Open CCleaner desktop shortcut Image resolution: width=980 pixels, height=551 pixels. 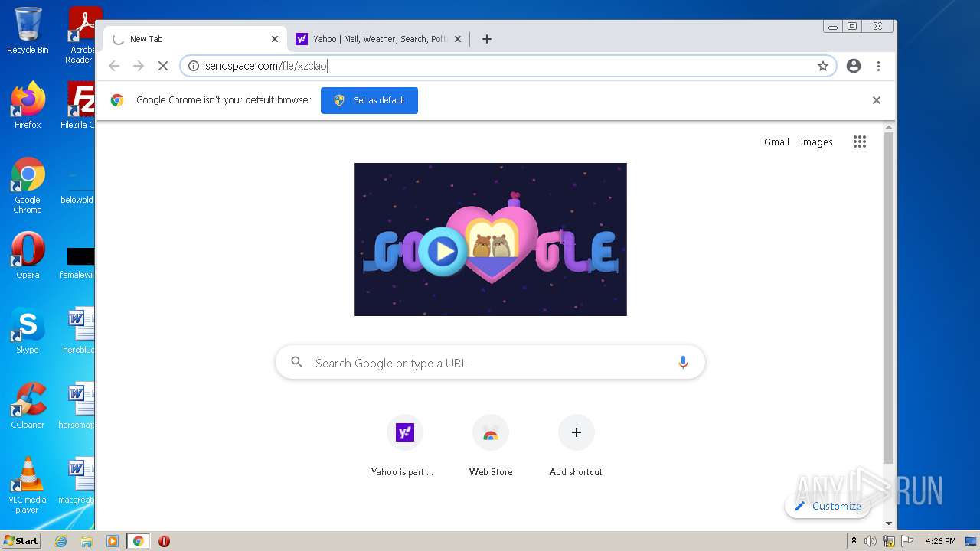[28, 405]
